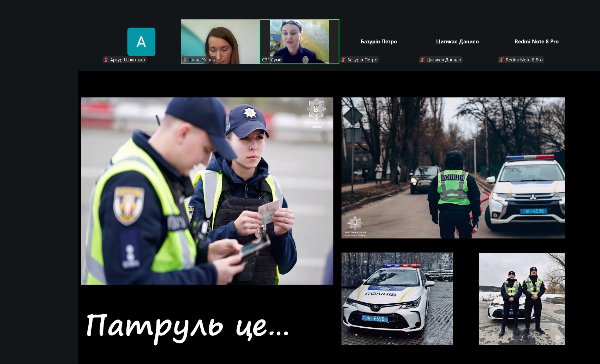Click patrol police emblem on the large officers photo

tap(316, 109)
